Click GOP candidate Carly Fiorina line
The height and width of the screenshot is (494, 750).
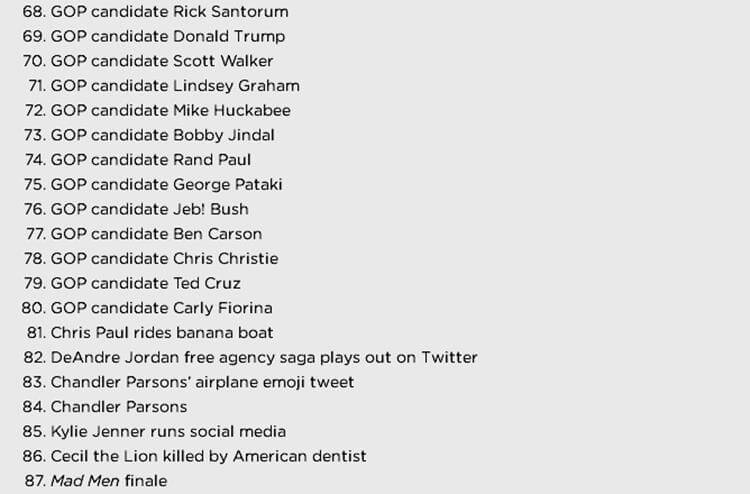pyautogui.click(x=147, y=308)
